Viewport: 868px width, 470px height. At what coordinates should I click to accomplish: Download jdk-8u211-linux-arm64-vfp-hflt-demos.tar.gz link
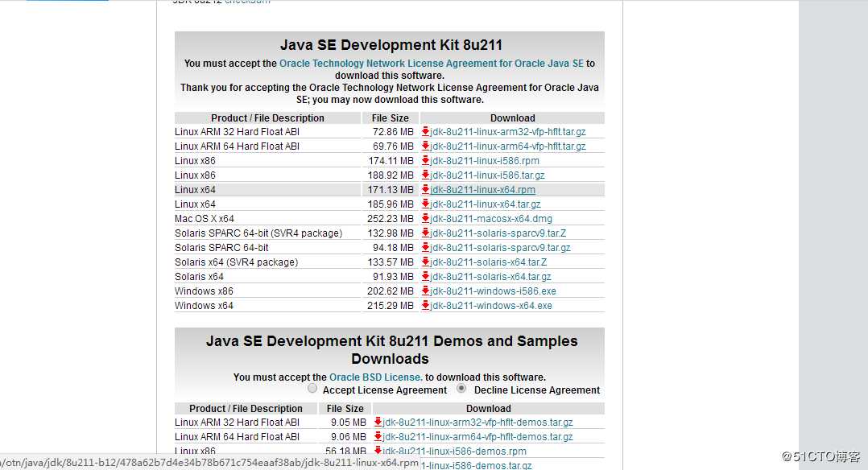[477, 436]
